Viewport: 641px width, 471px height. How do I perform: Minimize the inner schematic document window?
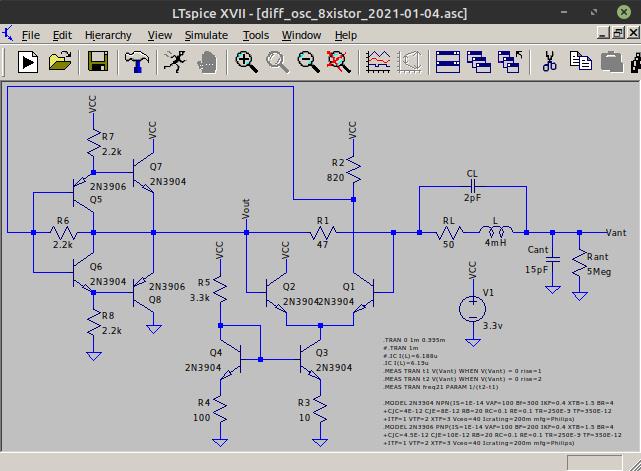coord(603,33)
